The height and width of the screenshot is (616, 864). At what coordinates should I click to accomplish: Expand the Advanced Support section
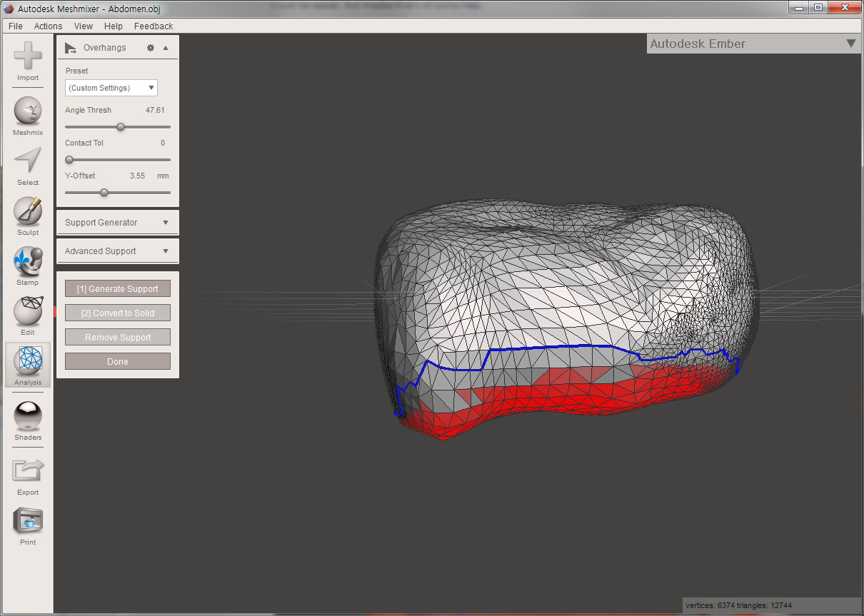(x=117, y=251)
